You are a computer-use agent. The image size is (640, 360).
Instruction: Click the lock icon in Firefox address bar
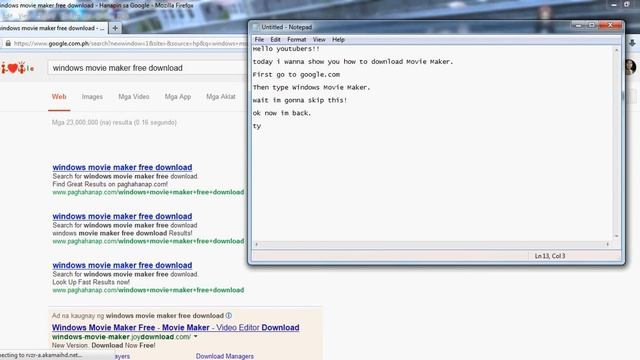click(x=8, y=43)
